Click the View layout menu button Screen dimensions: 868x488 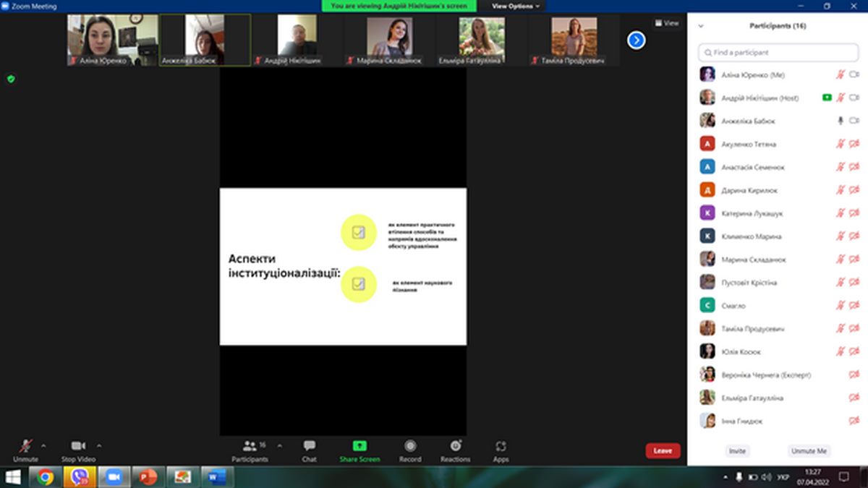667,23
